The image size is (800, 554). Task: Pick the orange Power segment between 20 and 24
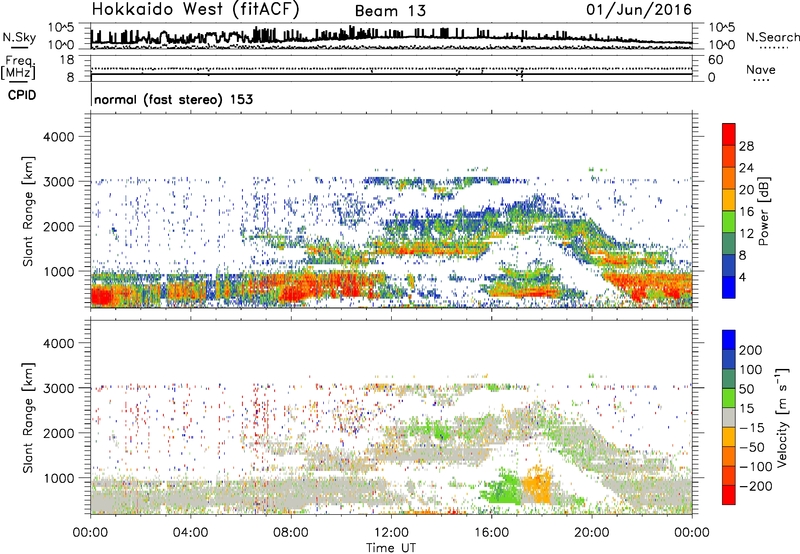729,178
